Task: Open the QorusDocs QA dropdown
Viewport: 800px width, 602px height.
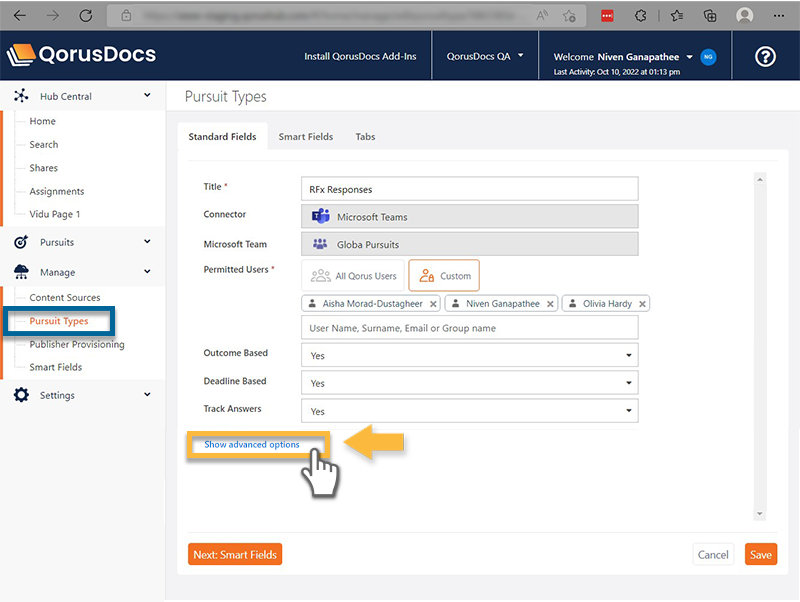Action: (485, 56)
